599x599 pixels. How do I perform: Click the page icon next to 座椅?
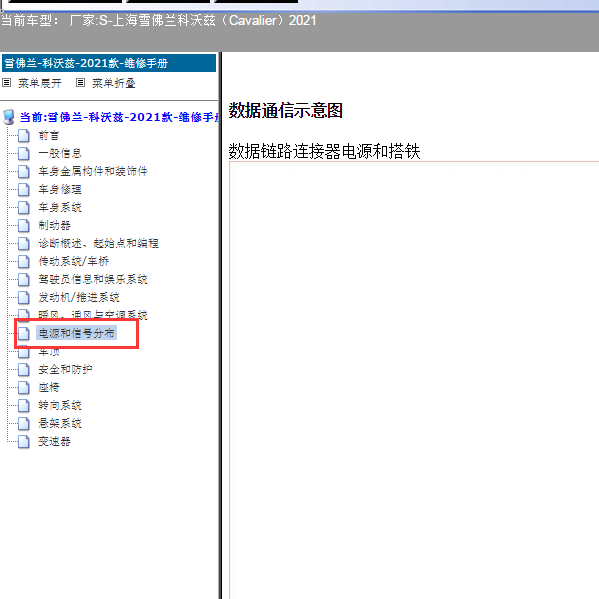24,387
